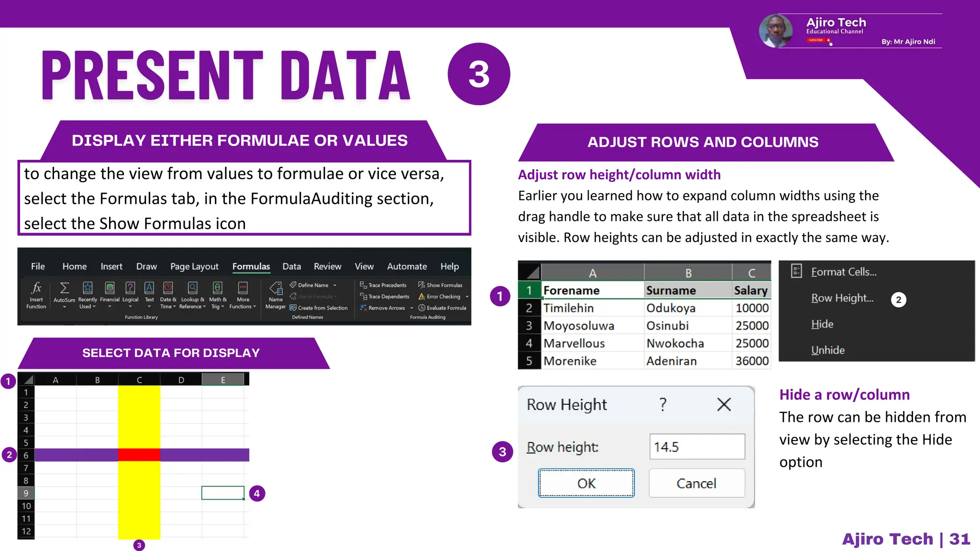Expand the Define Name dropdown arrow
Viewport: 980px width, 551px height.
(x=335, y=285)
